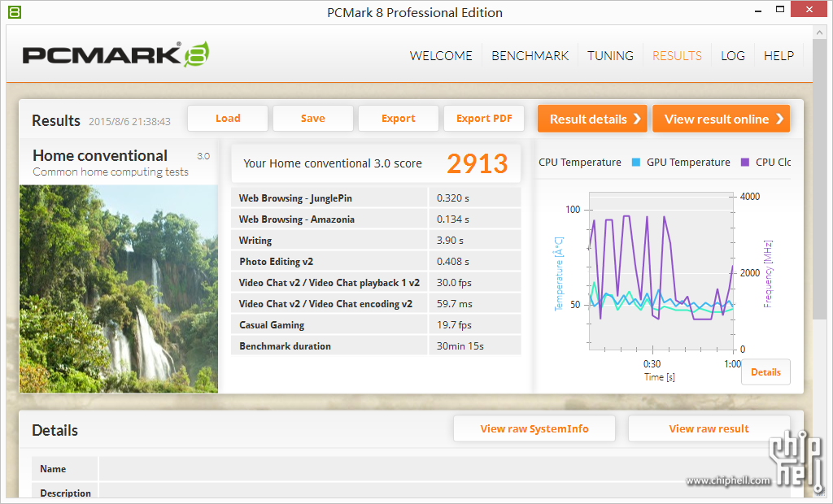Click the PCMark 8 logo
Viewport: 833px width, 504px height.
coord(116,54)
